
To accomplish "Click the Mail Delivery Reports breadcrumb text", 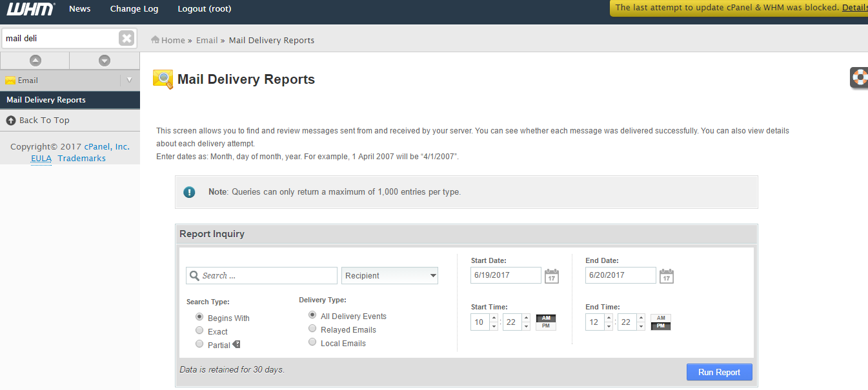I will [x=272, y=40].
